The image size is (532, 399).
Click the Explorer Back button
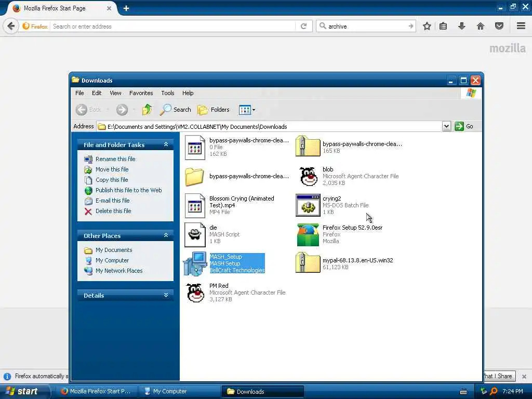point(88,110)
